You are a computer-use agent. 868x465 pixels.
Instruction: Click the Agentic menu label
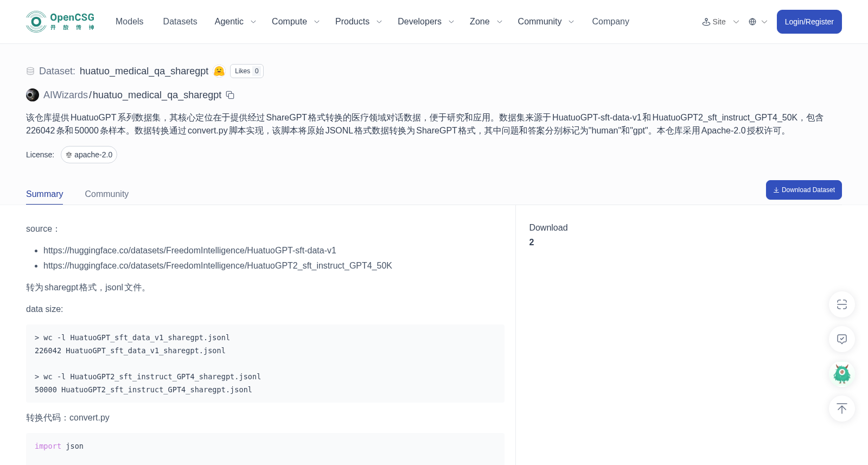(229, 22)
